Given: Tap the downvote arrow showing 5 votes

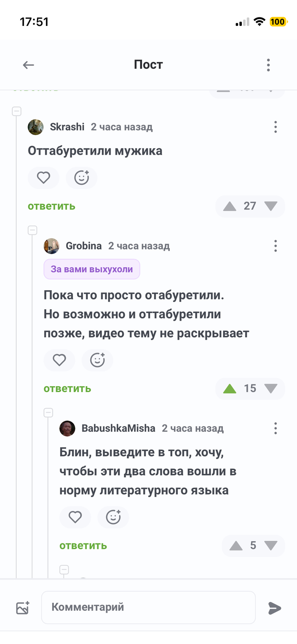Looking at the screenshot, I should click(x=272, y=545).
